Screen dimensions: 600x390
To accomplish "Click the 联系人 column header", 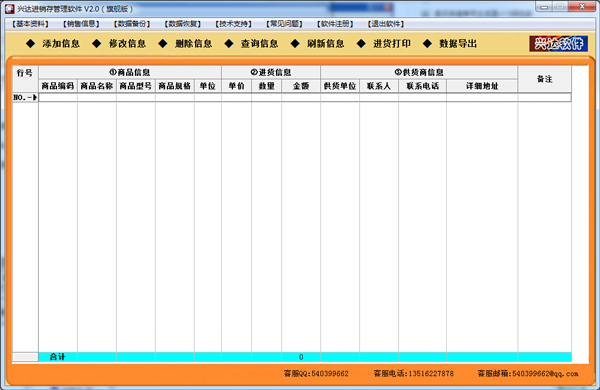I will point(379,86).
